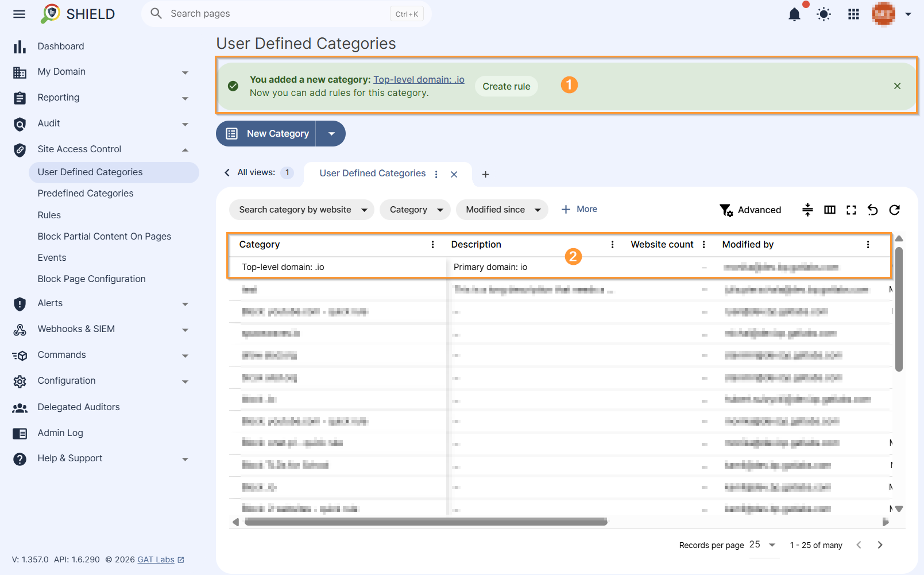Click the Create rule button
Screen dimensions: 924x575
(x=507, y=86)
